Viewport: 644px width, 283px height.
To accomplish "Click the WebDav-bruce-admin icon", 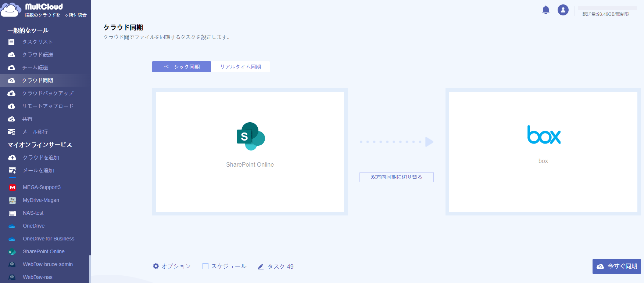I will (12, 264).
